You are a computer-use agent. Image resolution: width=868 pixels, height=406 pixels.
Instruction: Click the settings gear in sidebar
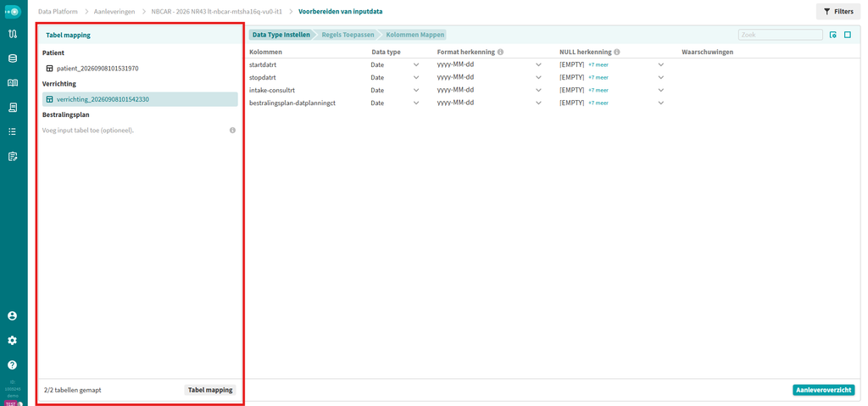tap(12, 340)
